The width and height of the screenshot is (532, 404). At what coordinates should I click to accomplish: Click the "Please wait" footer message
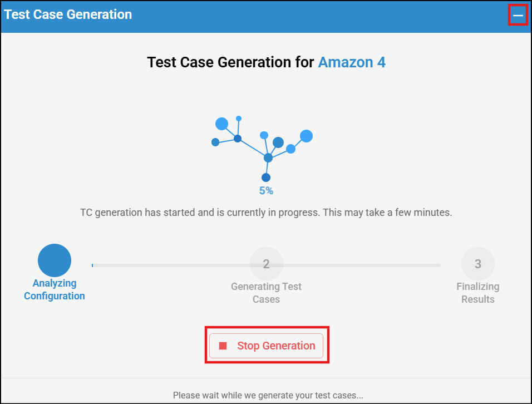(x=268, y=395)
